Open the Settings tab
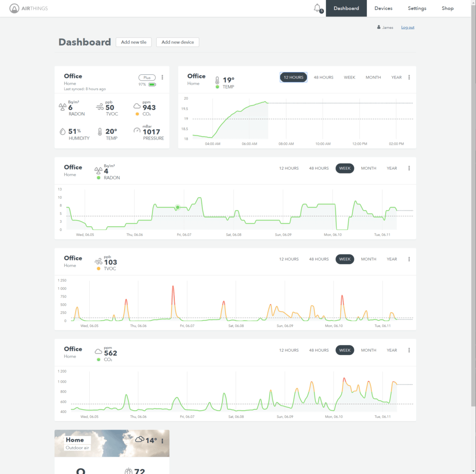Viewport: 476px width, 474px height. click(x=417, y=8)
